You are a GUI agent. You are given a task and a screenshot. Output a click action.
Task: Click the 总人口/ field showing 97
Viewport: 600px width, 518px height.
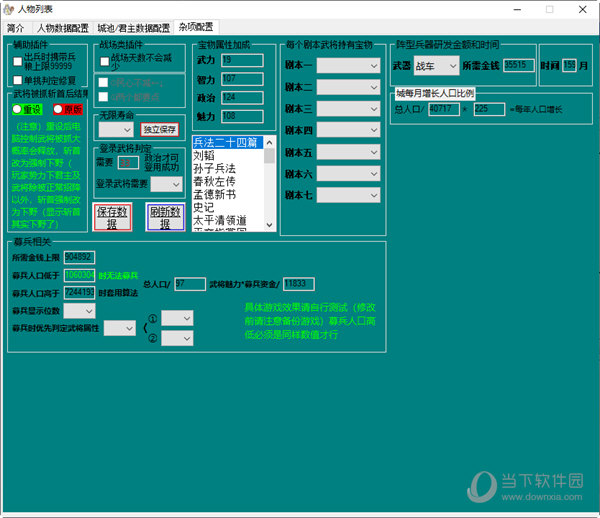click(x=190, y=284)
